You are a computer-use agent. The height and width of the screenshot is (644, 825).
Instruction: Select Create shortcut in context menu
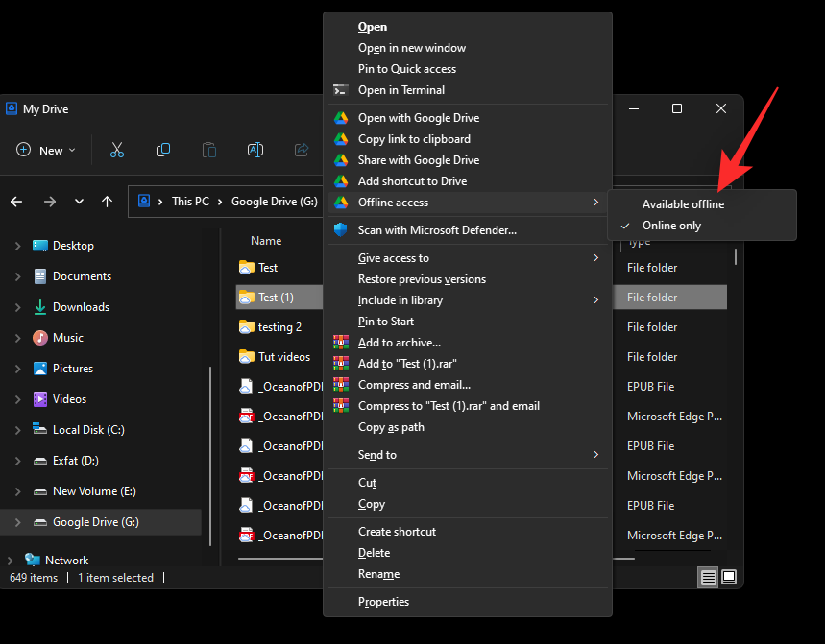coord(467,532)
